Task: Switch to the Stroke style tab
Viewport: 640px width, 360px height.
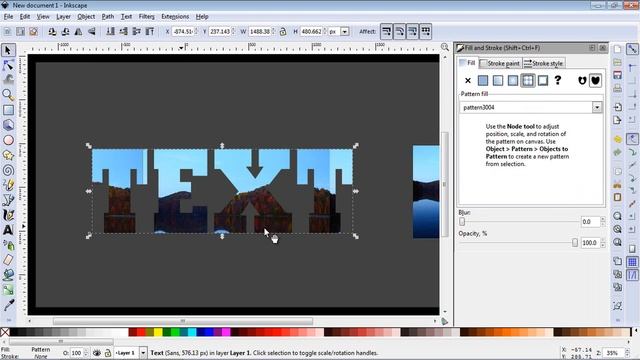Action: (x=544, y=63)
